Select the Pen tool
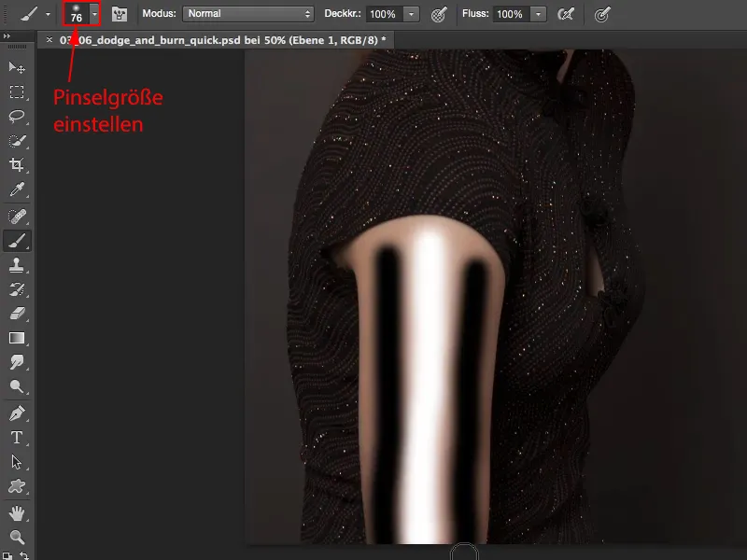Screen dimensions: 747x560 point(17,413)
